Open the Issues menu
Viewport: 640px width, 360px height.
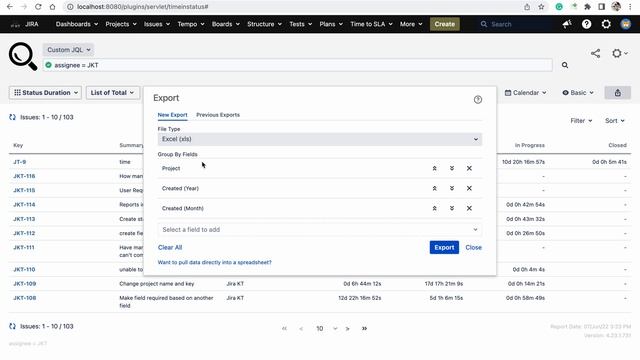coord(157,24)
